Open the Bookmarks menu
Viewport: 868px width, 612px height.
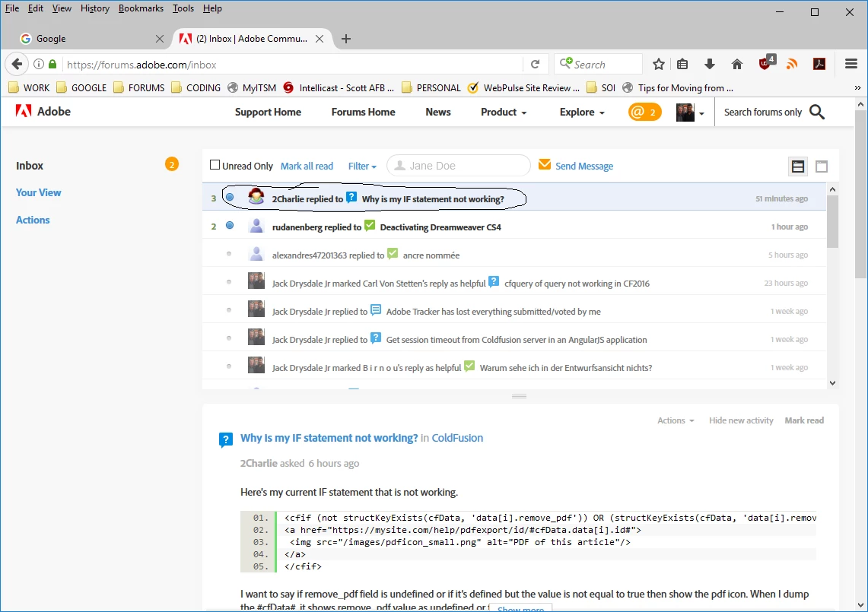[x=141, y=8]
